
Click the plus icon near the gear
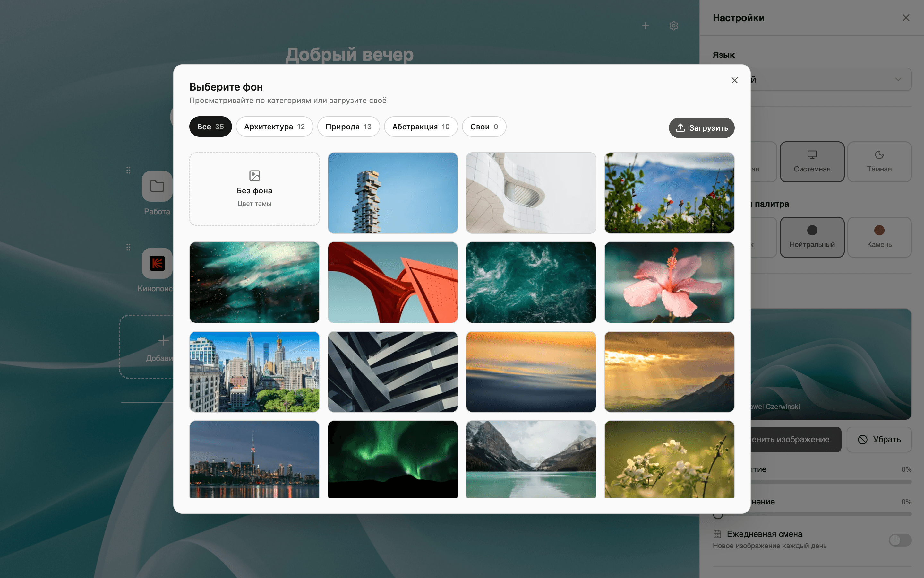[x=645, y=26]
